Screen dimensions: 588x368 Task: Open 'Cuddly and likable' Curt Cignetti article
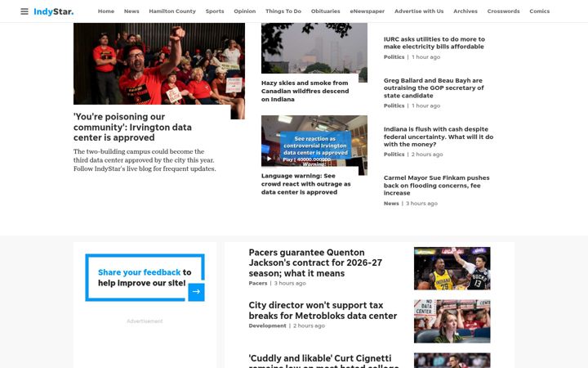[323, 361]
